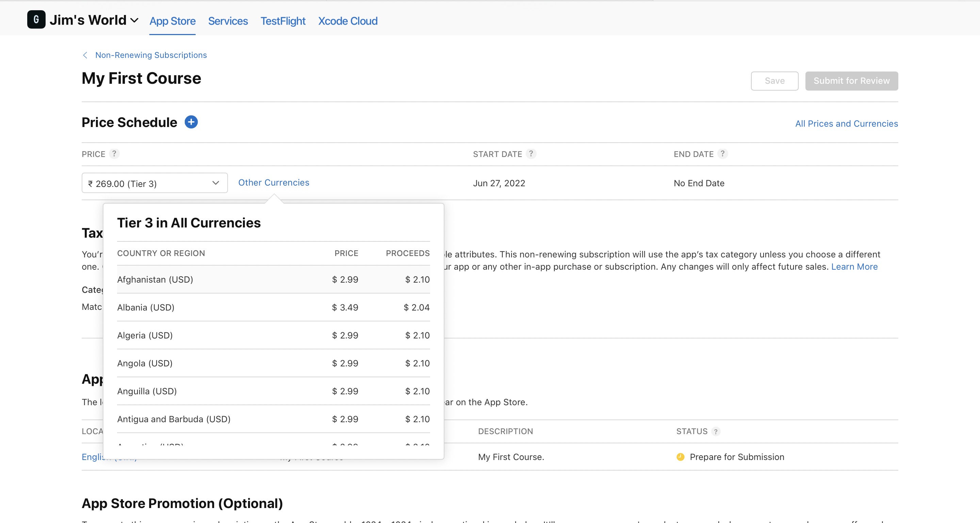Select the Albania (USD) row in currency list
This screenshot has height=523, width=980.
(x=273, y=307)
